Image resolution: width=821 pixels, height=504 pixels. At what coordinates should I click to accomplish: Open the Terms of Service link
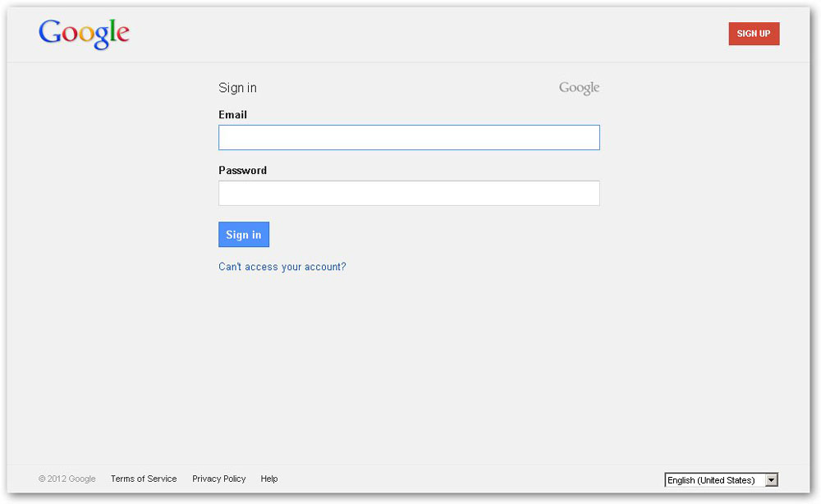pos(144,479)
